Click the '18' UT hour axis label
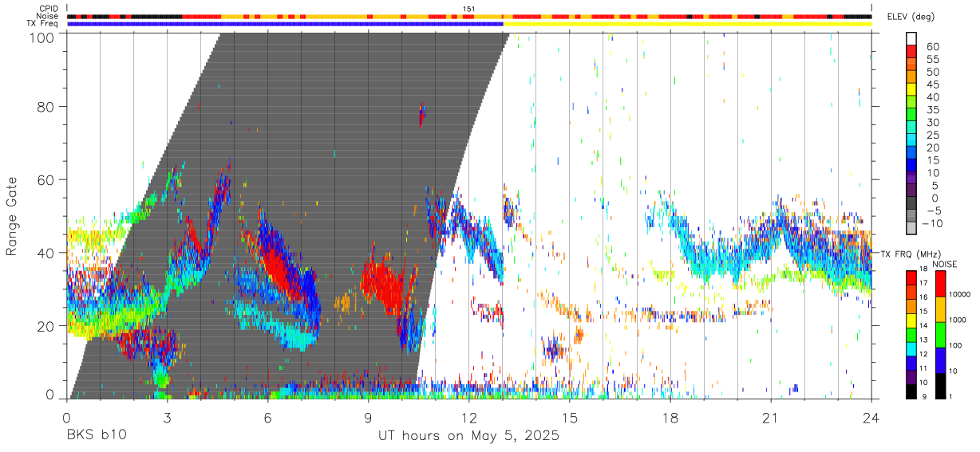Screen dimensions: 980x452 (x=670, y=417)
